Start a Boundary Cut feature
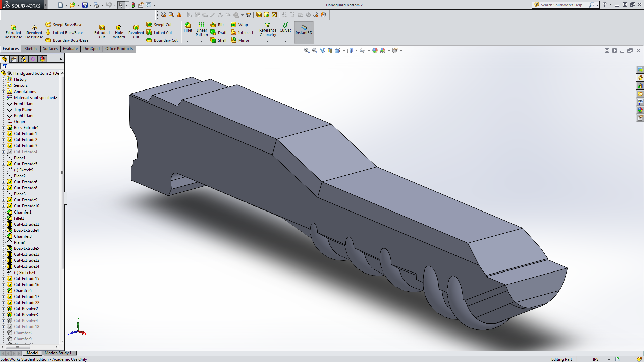The width and height of the screenshot is (644, 362). 162,40
